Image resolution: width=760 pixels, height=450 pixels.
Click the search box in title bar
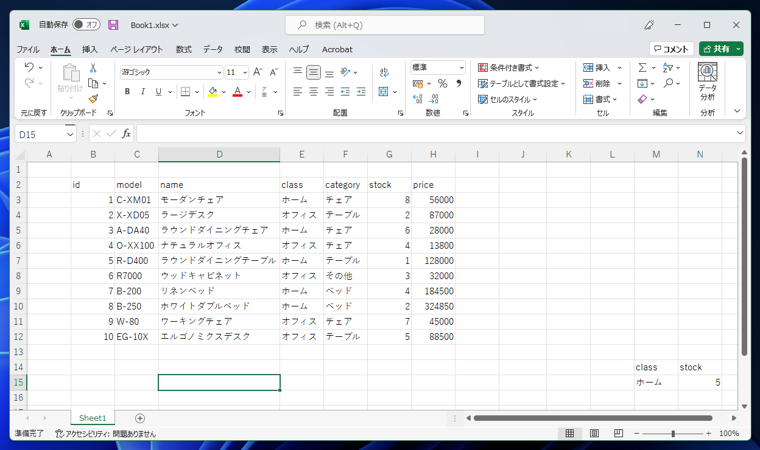(385, 25)
